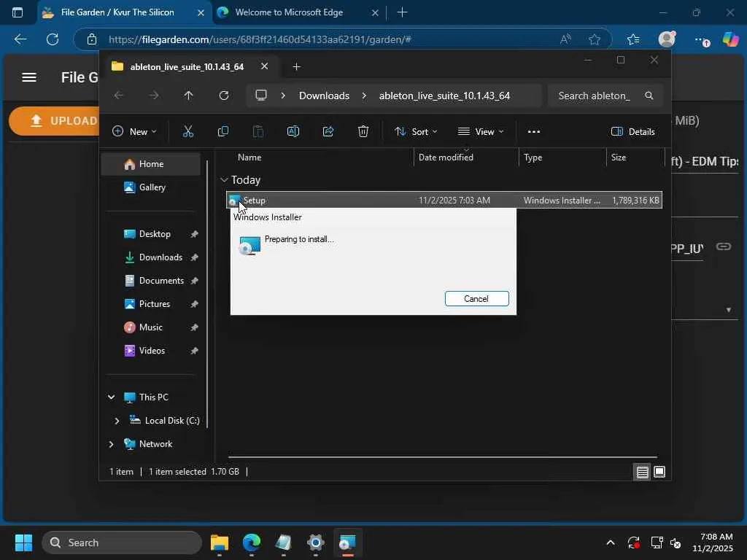Viewport: 747px width, 560px height.
Task: Click Downloads in the address breadcrumb
Action: point(324,96)
